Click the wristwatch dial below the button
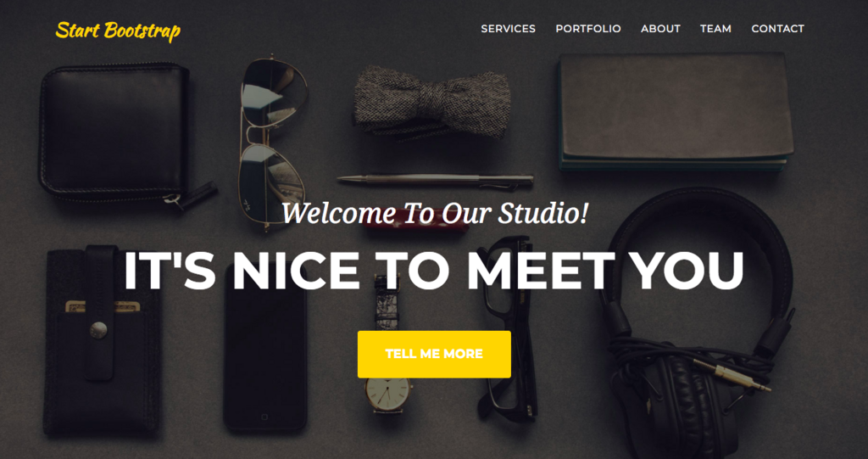The image size is (868, 459). point(388,395)
